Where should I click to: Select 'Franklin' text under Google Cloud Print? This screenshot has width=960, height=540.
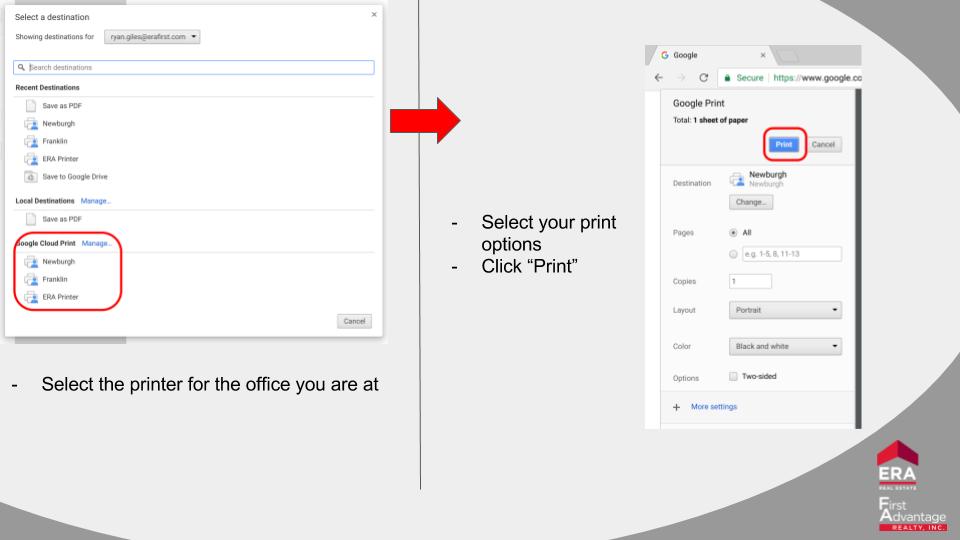(x=55, y=280)
